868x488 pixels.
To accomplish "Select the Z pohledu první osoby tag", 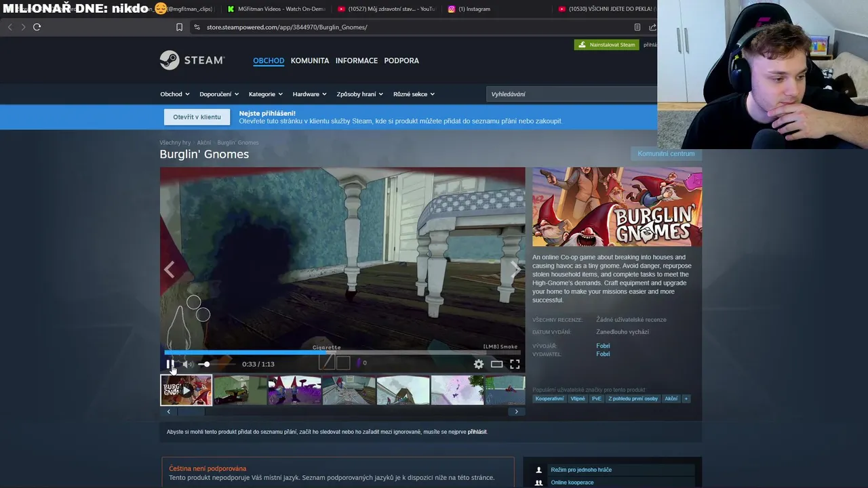I will pos(633,399).
